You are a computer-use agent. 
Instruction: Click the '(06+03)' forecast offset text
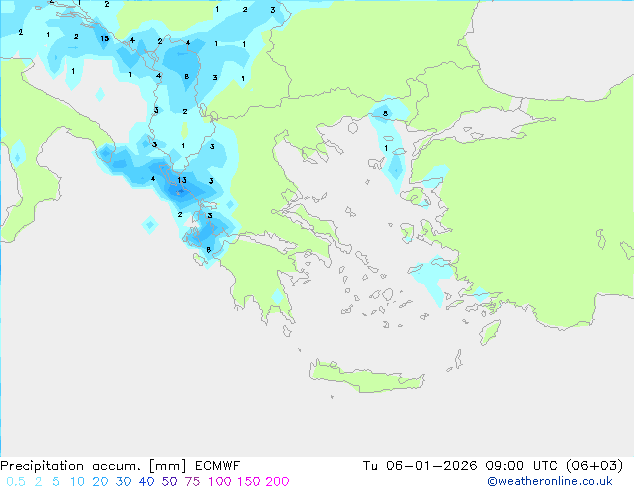pyautogui.click(x=594, y=466)
